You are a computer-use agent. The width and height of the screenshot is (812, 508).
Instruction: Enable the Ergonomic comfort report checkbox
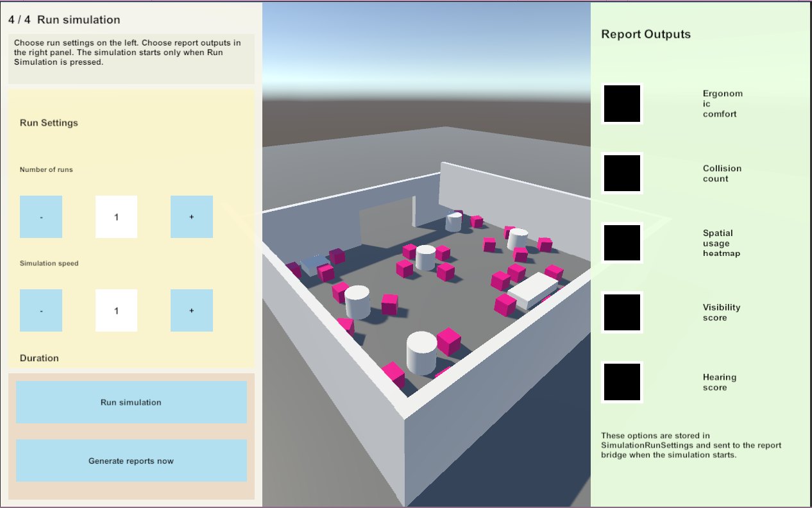click(x=622, y=103)
